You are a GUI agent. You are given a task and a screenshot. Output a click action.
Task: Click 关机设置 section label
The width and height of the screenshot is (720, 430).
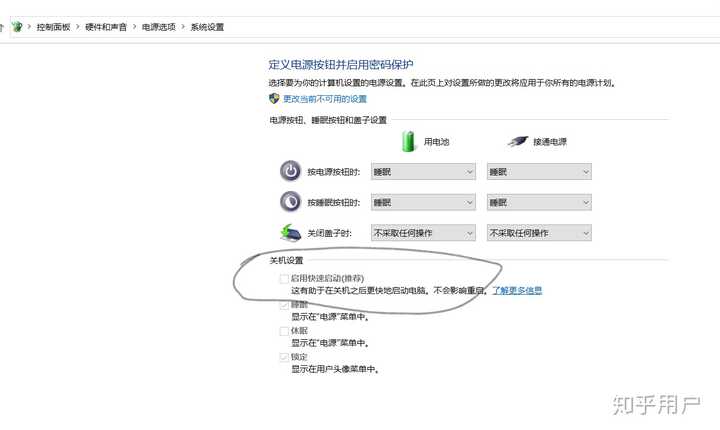point(286,260)
